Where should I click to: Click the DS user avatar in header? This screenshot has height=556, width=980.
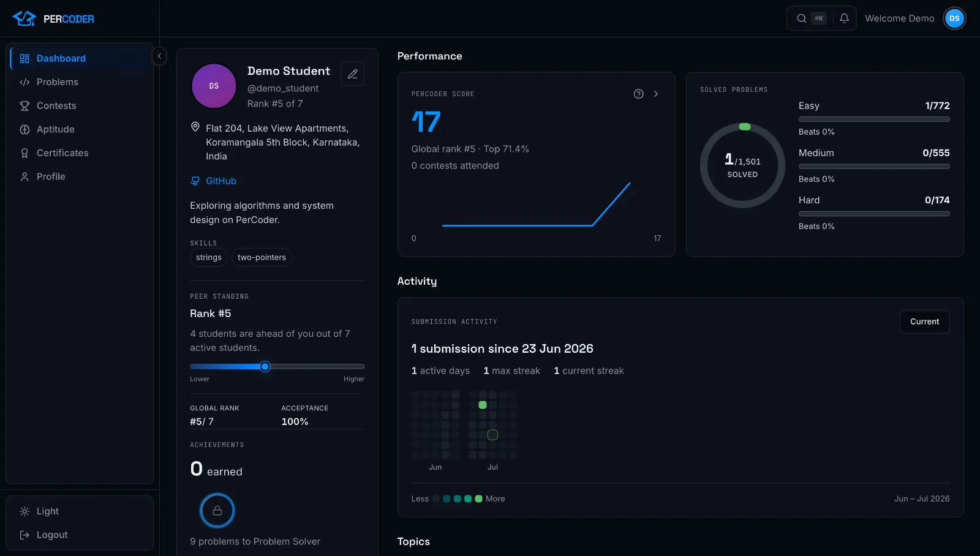(x=954, y=18)
